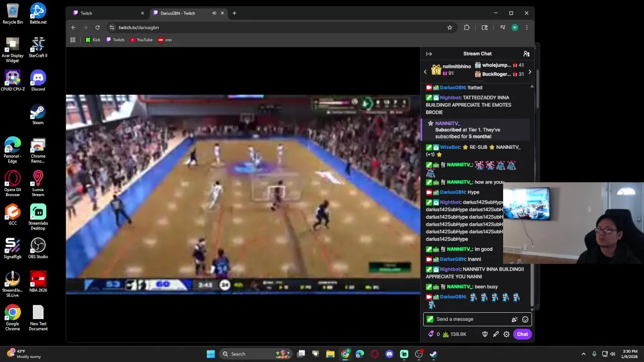The image size is (644, 362).
Task: Open the StarCraft II desktop icon
Action: click(38, 47)
